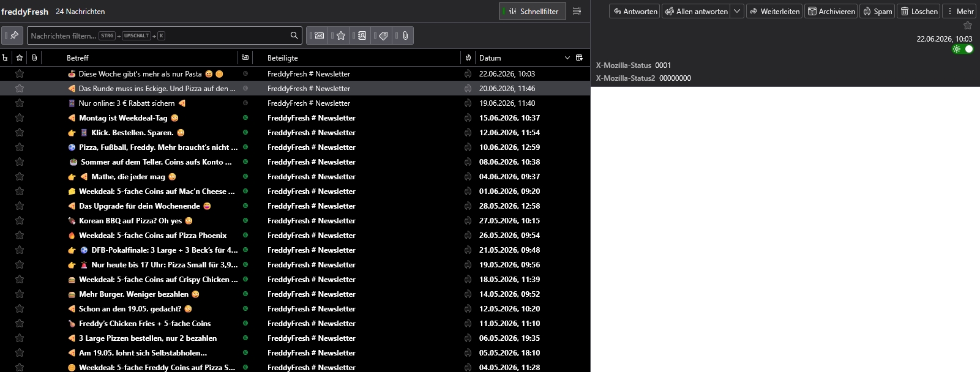Mark 'Mathe, die jeder mag' as spam via flame icon
980x372 pixels.
tap(468, 176)
